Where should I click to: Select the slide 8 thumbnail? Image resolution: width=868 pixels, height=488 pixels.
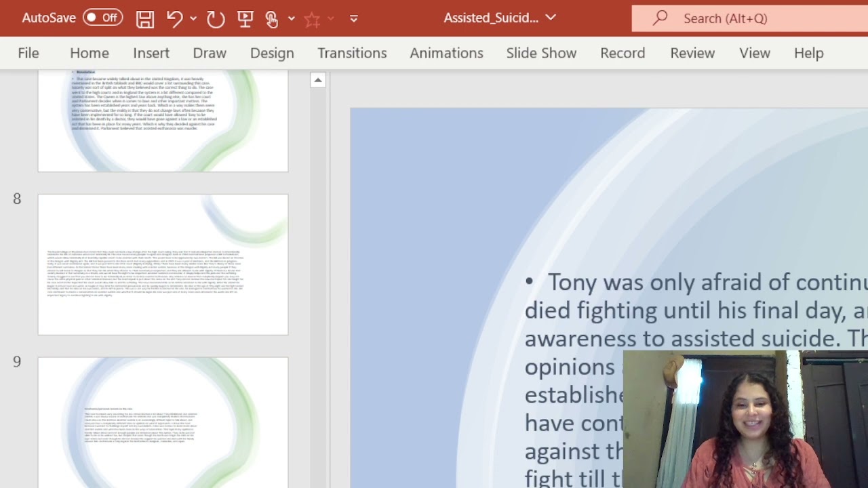click(x=163, y=264)
